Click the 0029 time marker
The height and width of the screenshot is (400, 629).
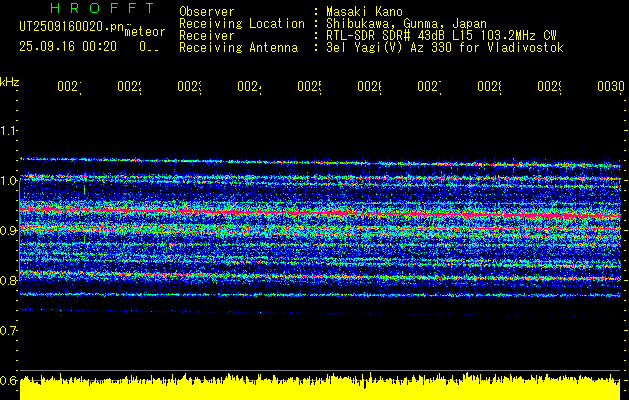pyautogui.click(x=550, y=86)
